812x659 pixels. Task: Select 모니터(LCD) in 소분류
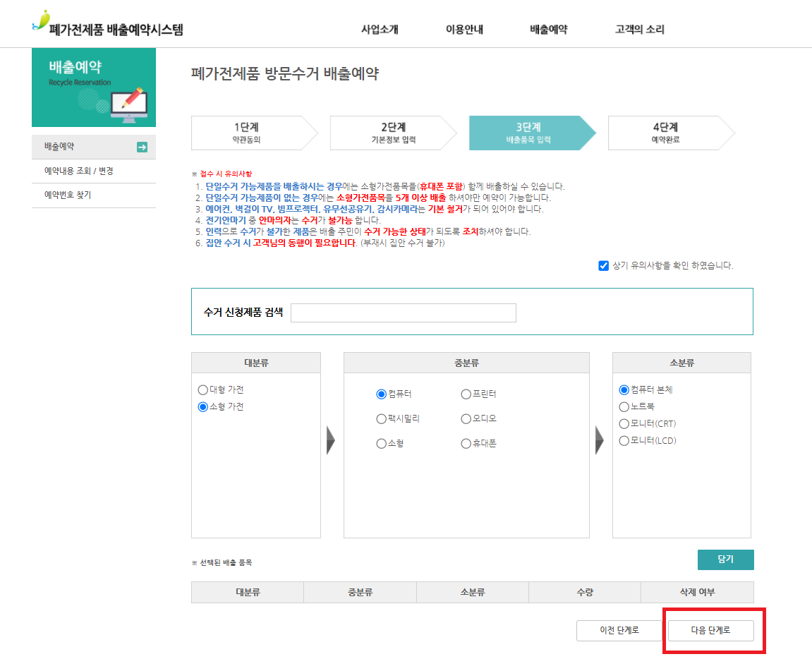[624, 441]
